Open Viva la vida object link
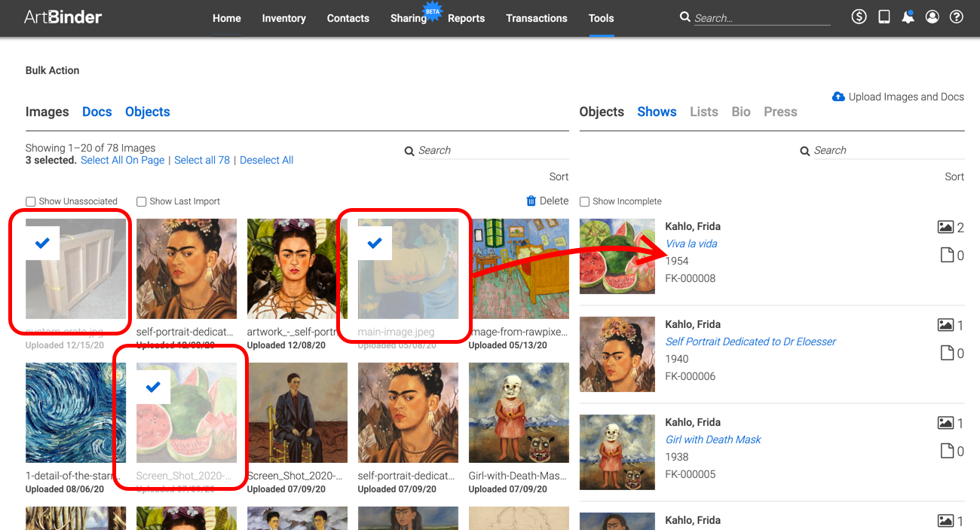The height and width of the screenshot is (530, 980). tap(691, 244)
